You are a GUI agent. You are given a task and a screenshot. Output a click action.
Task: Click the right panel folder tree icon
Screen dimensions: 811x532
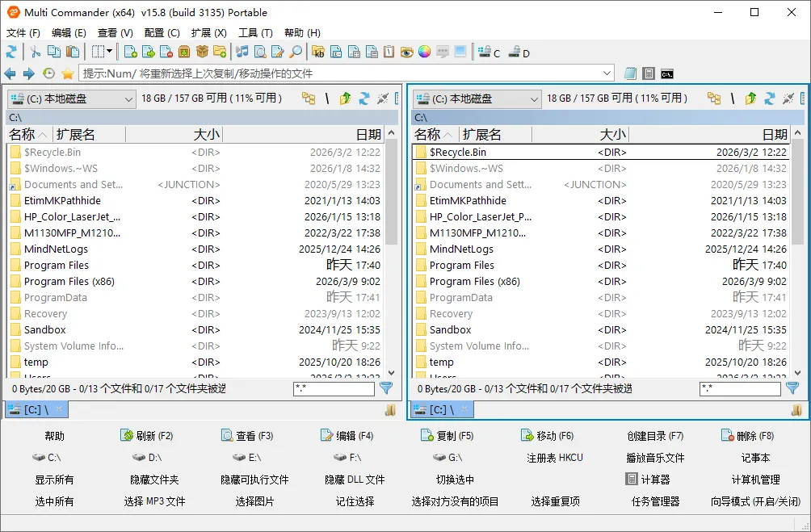click(x=714, y=98)
